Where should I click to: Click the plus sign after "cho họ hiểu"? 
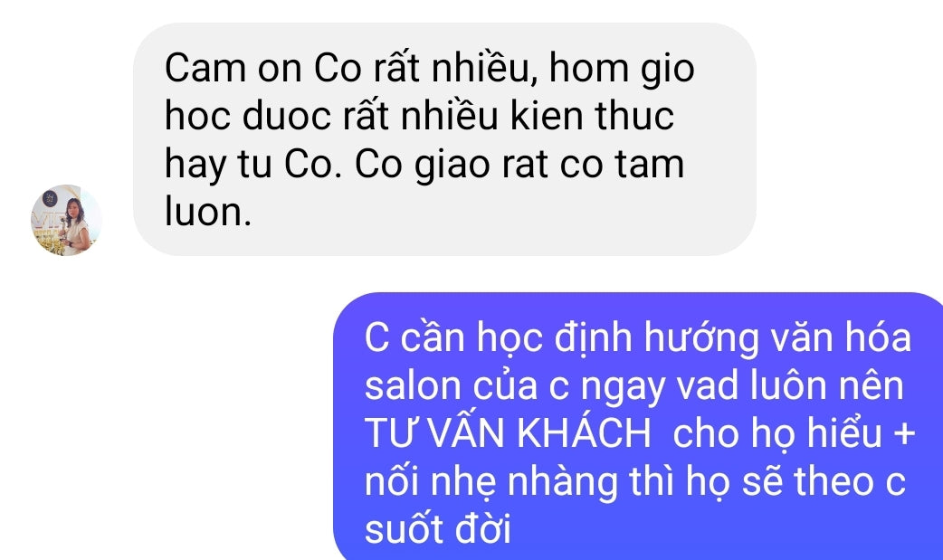(904, 433)
